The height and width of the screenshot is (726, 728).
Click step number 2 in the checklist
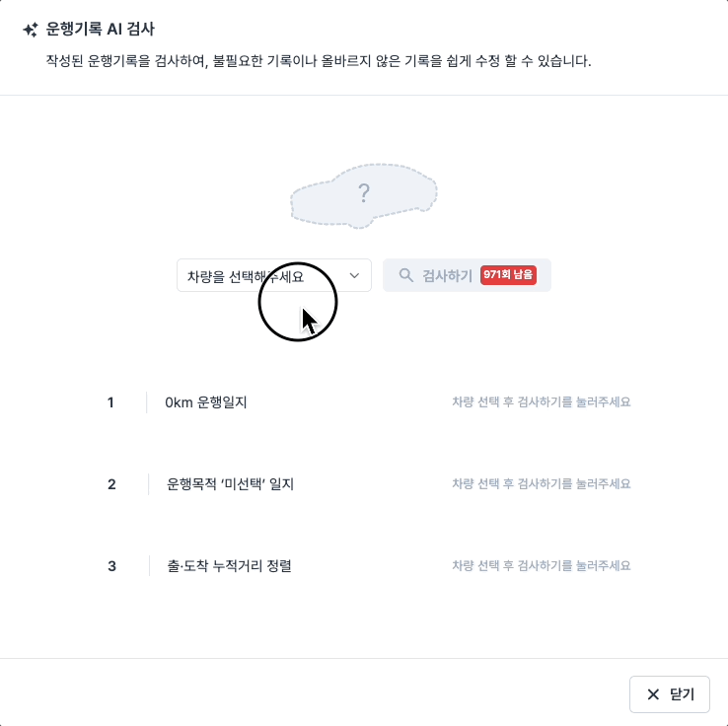coord(111,484)
